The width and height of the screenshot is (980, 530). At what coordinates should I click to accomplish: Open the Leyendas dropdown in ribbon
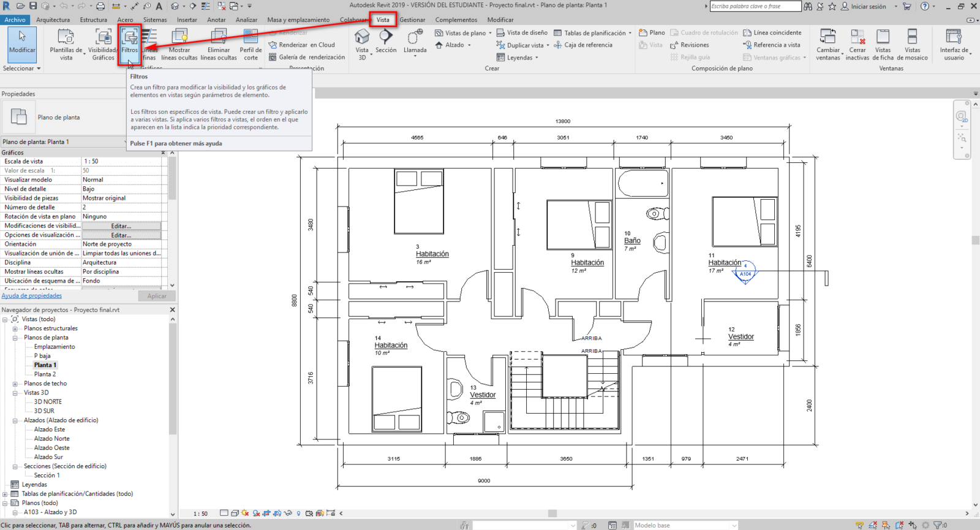(x=518, y=58)
